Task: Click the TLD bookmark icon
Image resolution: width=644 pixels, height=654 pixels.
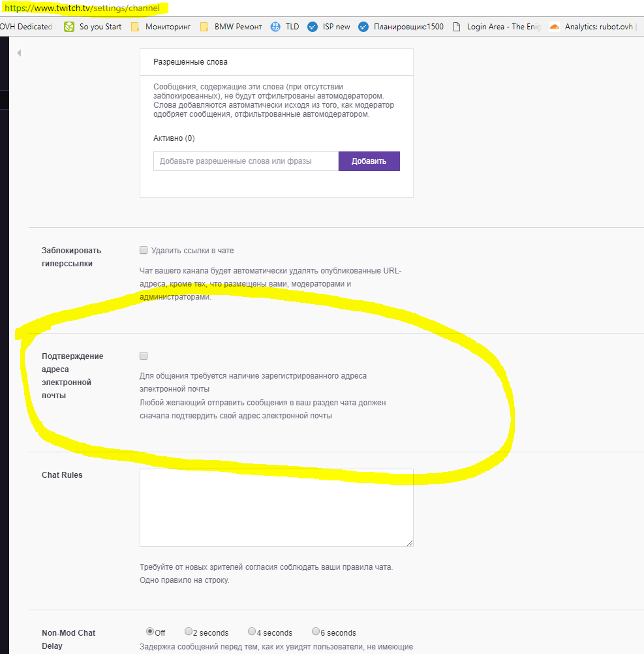Action: [x=275, y=27]
